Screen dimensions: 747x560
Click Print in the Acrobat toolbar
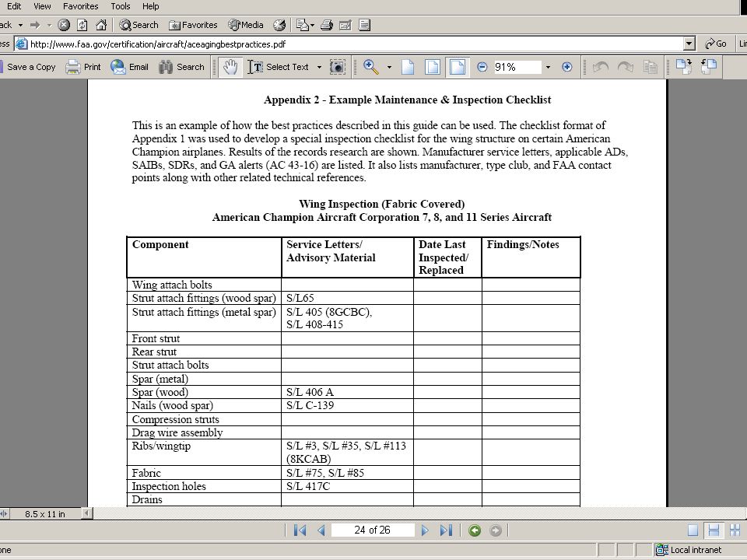(83, 67)
